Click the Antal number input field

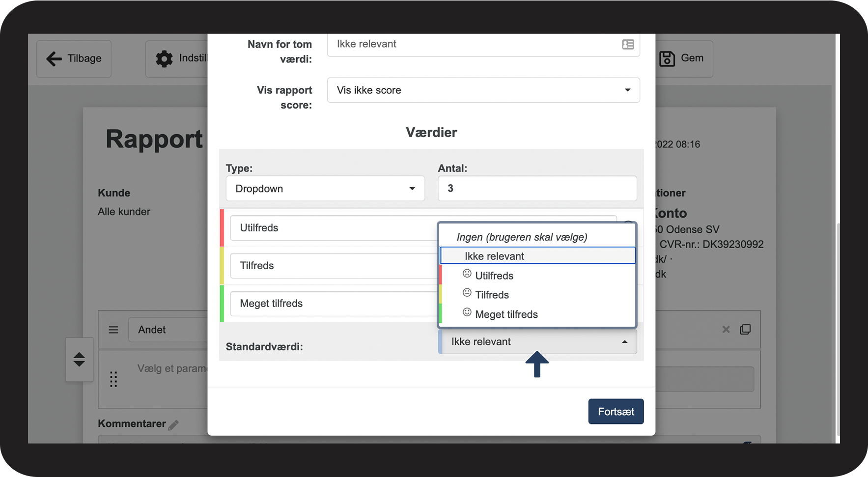point(537,189)
